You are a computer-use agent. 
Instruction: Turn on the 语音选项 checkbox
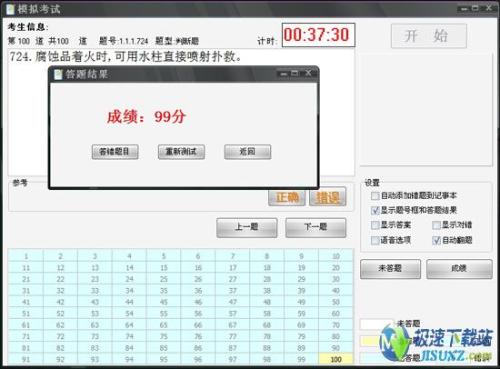(375, 240)
